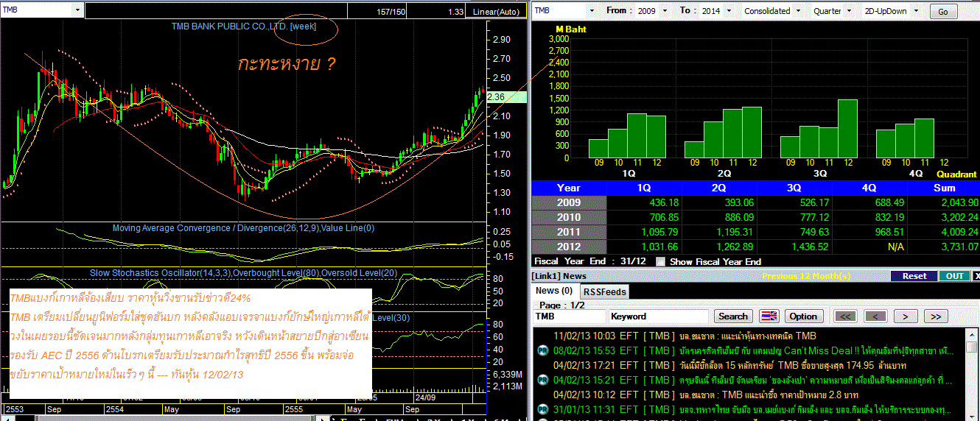Click the 1,436.52 cell for 2012 3Q
The width and height of the screenshot is (980, 421).
click(794, 247)
